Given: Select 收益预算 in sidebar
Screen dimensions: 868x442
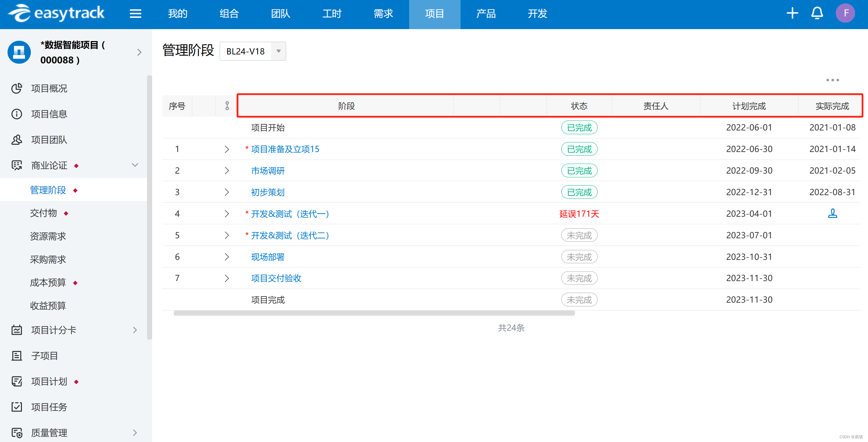Looking at the screenshot, I should coord(48,306).
